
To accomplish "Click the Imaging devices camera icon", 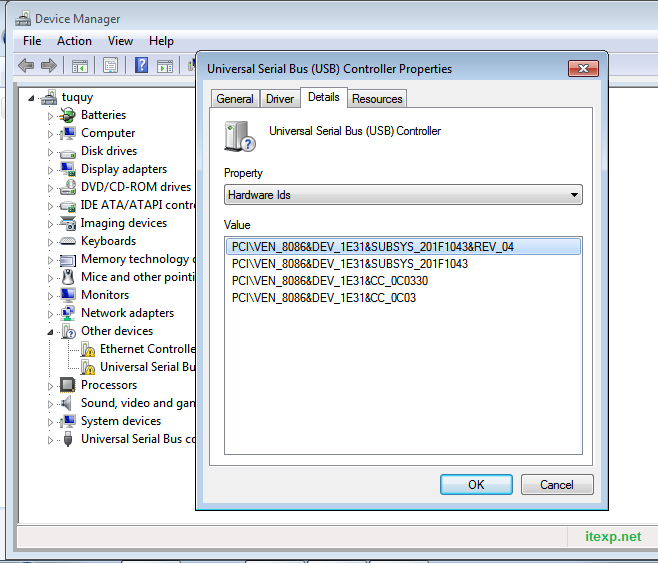I will pyautogui.click(x=68, y=223).
